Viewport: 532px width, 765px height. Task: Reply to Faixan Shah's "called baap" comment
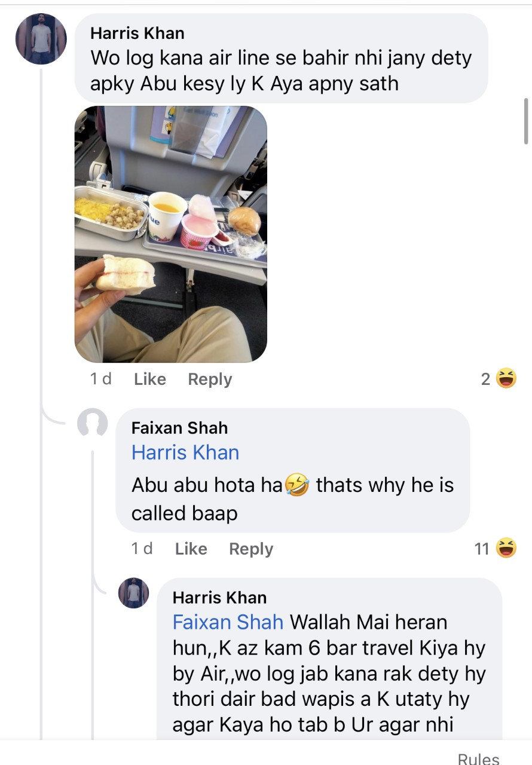coord(251,549)
